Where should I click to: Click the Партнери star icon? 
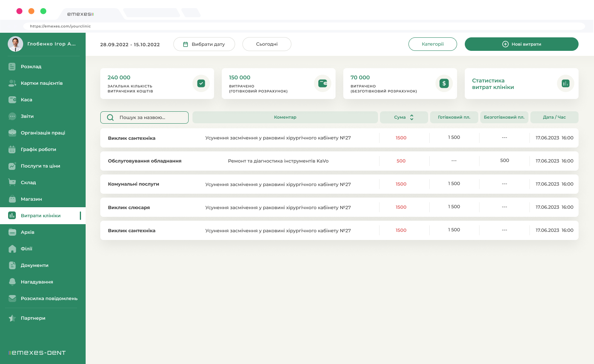pos(12,318)
